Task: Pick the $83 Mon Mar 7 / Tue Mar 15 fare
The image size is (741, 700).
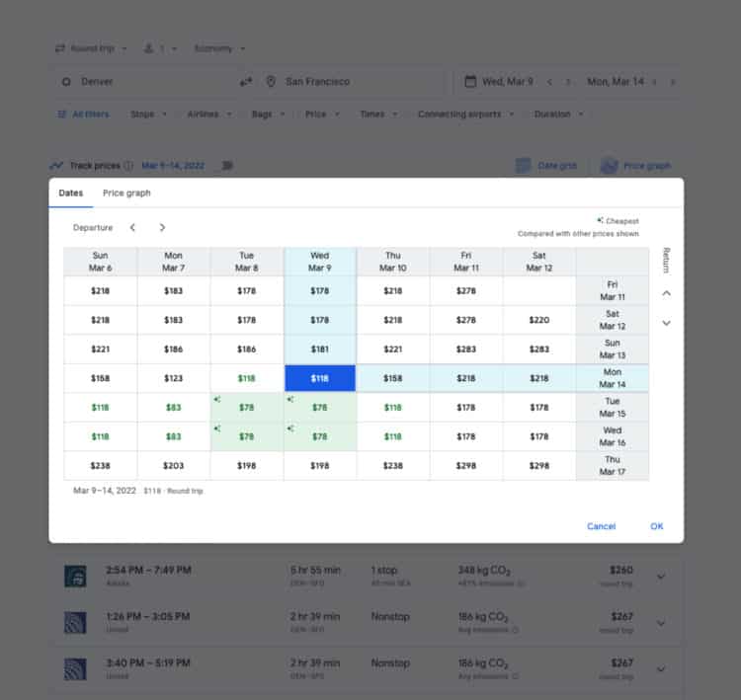Action: point(174,407)
